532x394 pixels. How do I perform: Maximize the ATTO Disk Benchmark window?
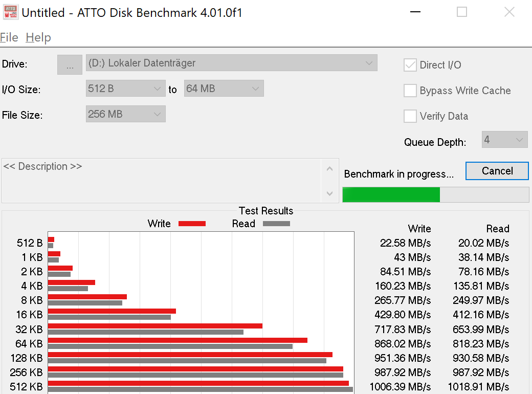[x=462, y=12]
